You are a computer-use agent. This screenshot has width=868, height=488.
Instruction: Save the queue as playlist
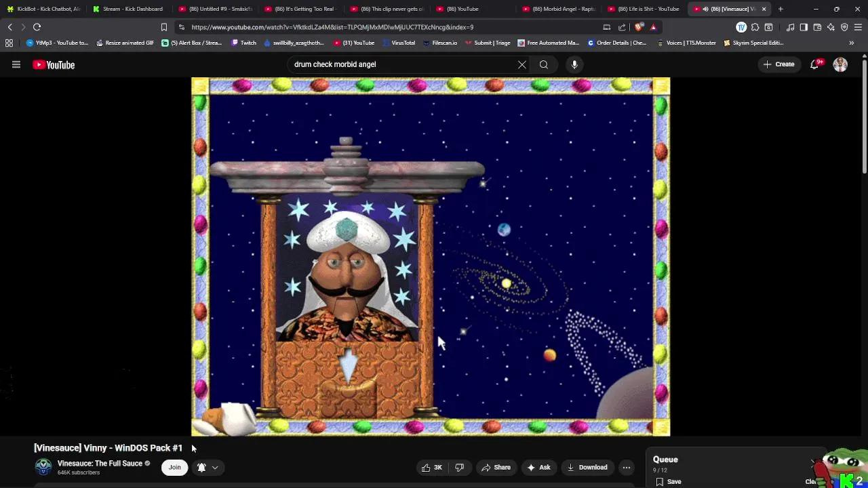click(x=669, y=482)
